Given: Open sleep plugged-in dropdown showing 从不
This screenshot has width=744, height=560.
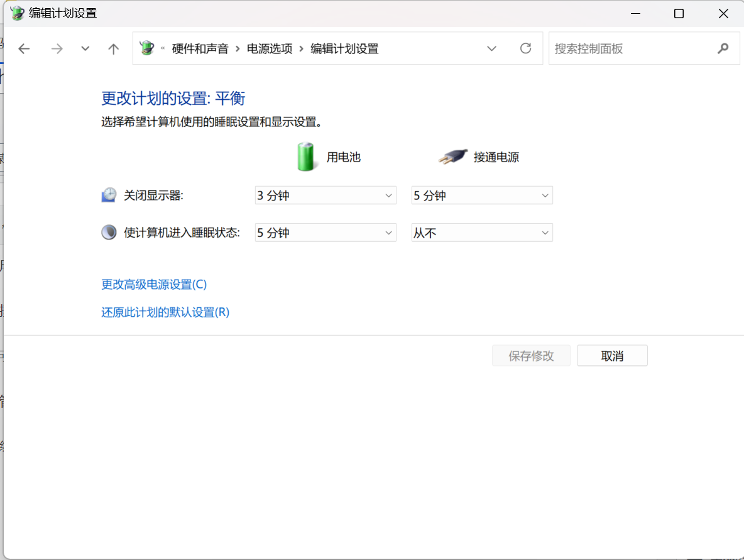Looking at the screenshot, I should coord(482,233).
